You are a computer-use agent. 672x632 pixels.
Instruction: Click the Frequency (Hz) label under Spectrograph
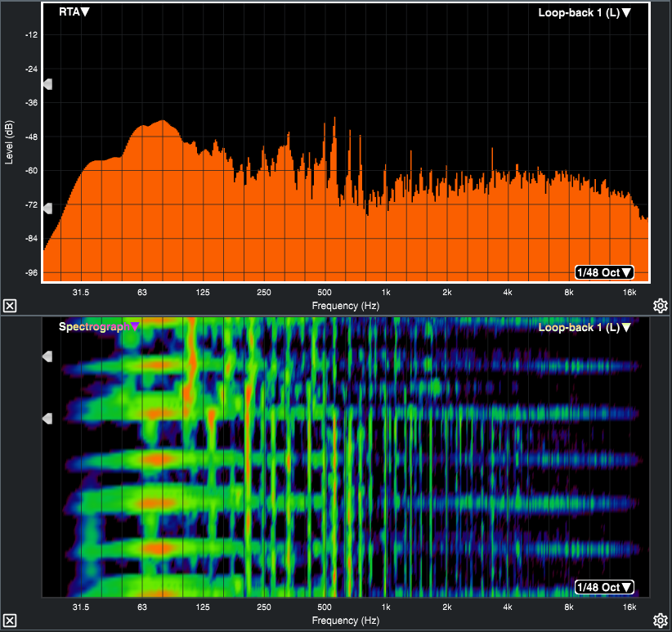pos(346,621)
